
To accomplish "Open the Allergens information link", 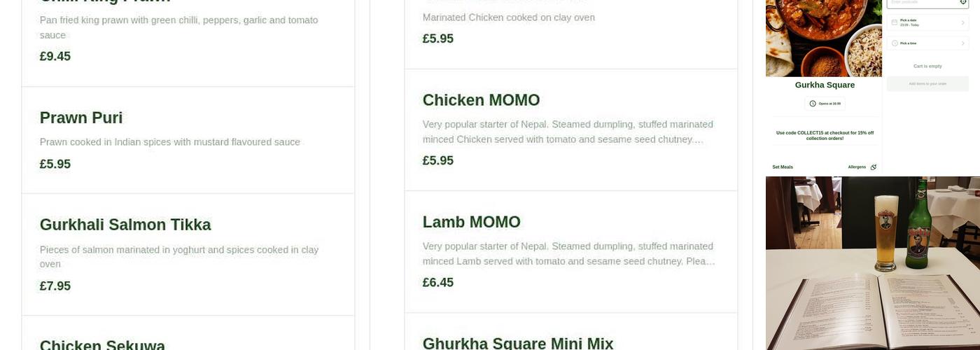I will coord(857,167).
